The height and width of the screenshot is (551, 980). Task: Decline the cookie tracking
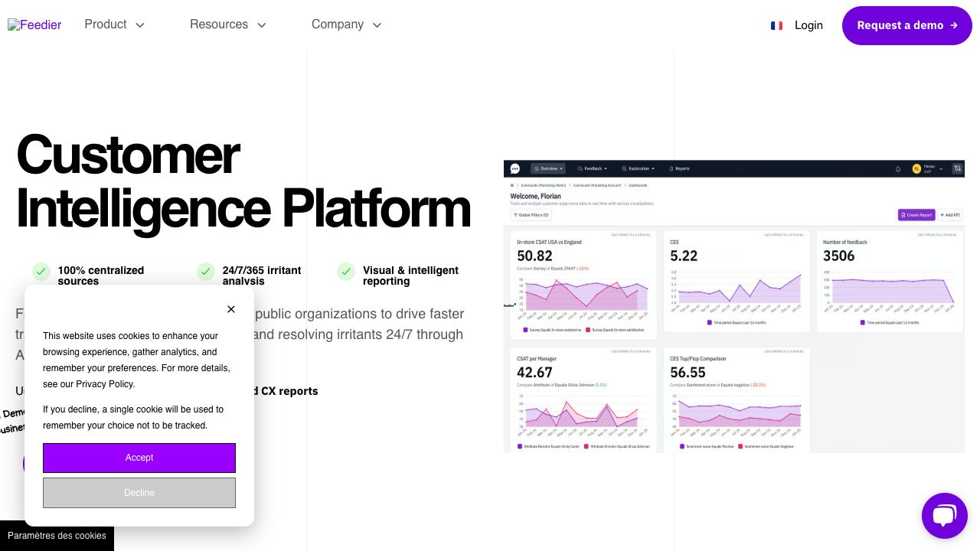click(x=139, y=493)
